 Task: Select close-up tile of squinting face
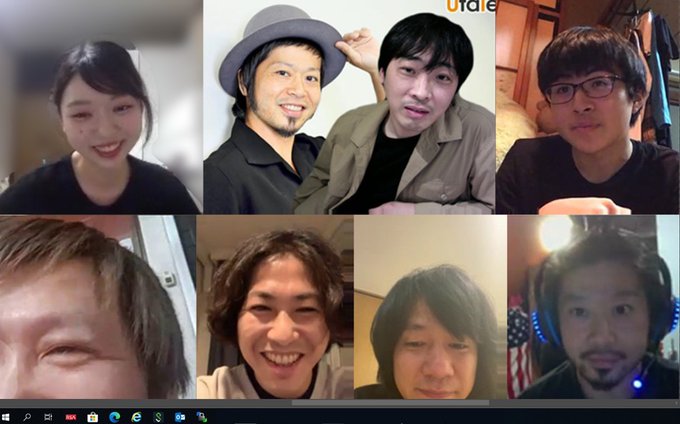pos(98,307)
